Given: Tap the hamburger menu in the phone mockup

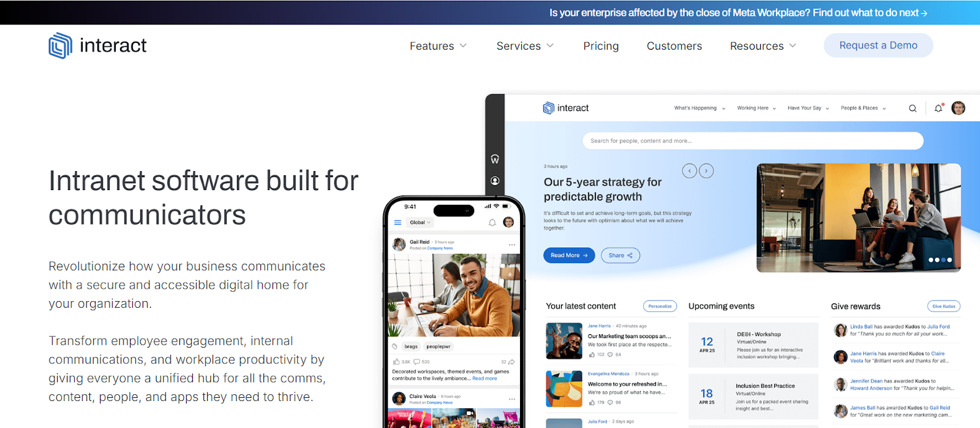Looking at the screenshot, I should point(398,223).
